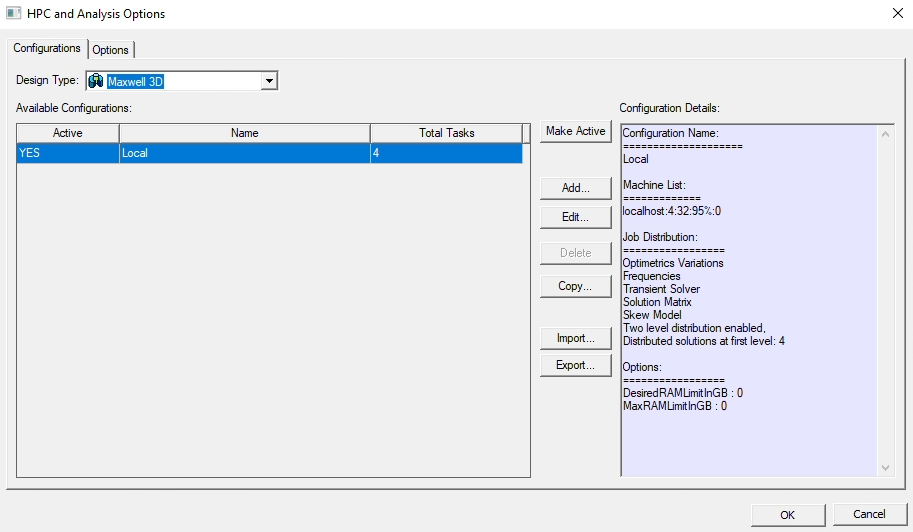Click the Copy... button
This screenshot has height=532, width=913.
pos(575,286)
